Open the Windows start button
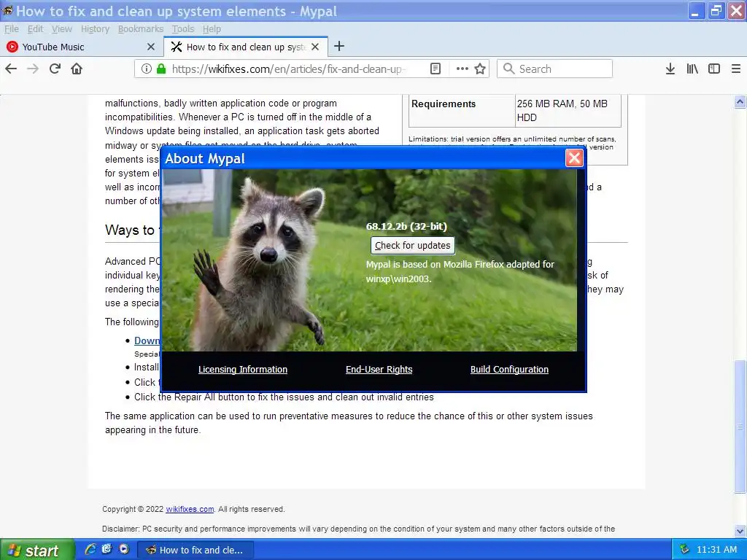This screenshot has height=560, width=747. pyautogui.click(x=37, y=550)
